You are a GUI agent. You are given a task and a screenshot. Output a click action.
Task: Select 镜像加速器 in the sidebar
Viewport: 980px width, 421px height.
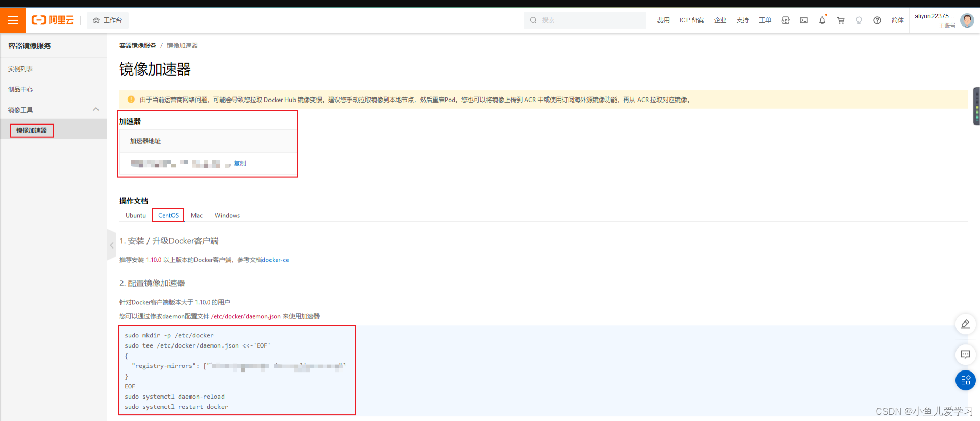[x=32, y=131]
